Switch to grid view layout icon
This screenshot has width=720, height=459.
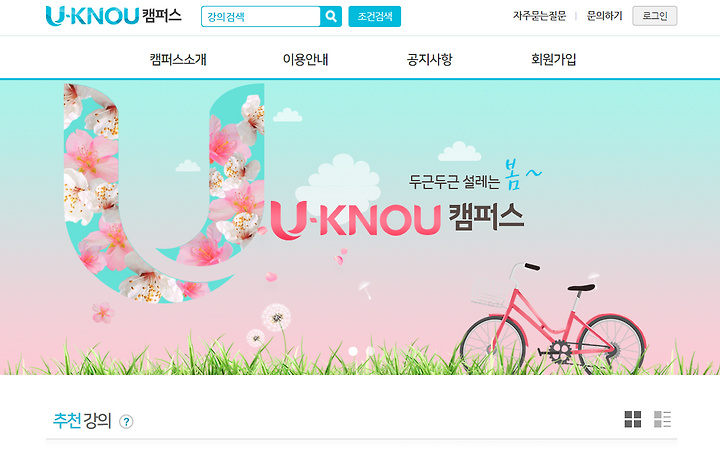click(633, 419)
